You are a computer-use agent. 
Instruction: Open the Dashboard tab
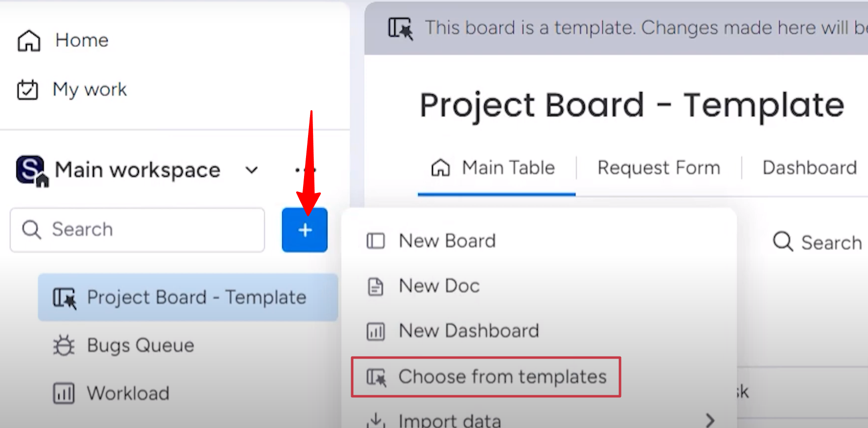pyautogui.click(x=809, y=168)
